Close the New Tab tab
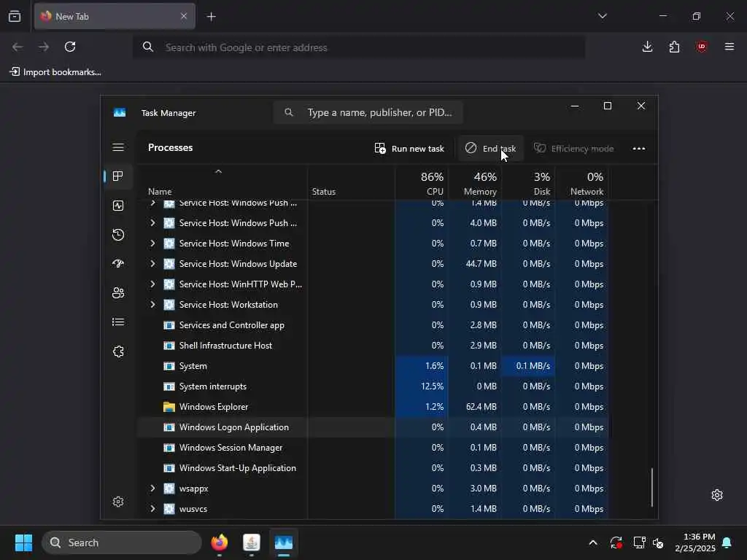Image resolution: width=747 pixels, height=560 pixels. [x=184, y=16]
